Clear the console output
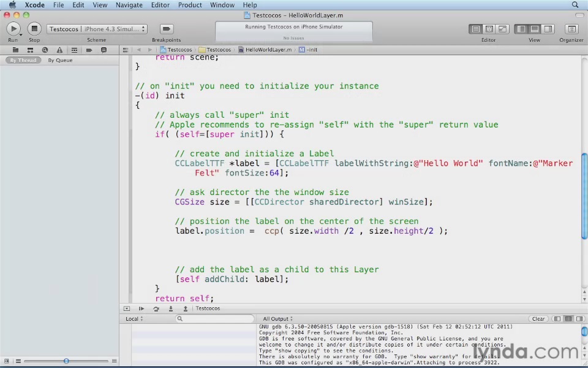588x368 pixels. (538, 319)
